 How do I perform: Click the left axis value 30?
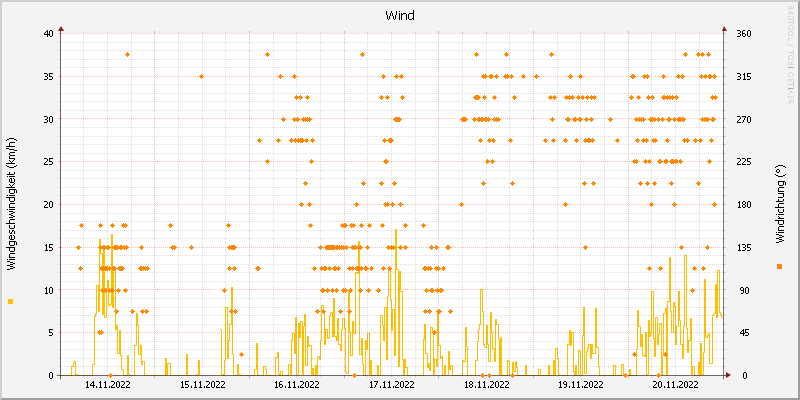click(x=48, y=119)
